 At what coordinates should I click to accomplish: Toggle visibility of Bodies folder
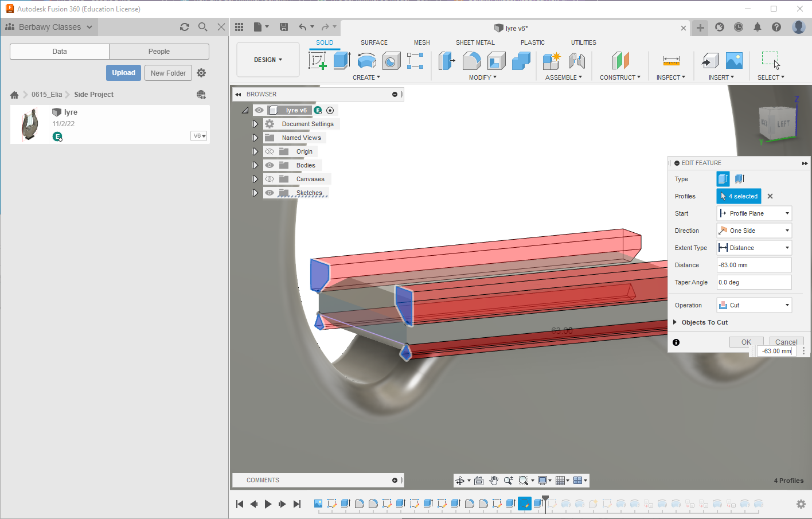pos(270,165)
